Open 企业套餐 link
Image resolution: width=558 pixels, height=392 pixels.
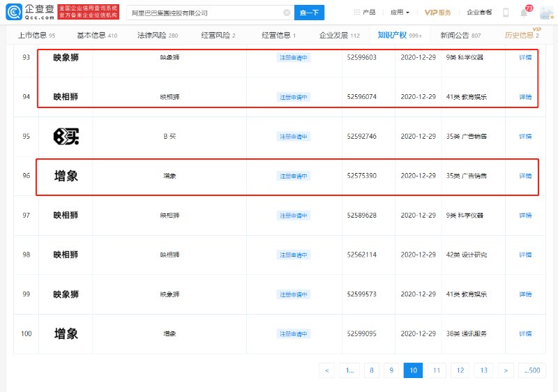pos(479,12)
